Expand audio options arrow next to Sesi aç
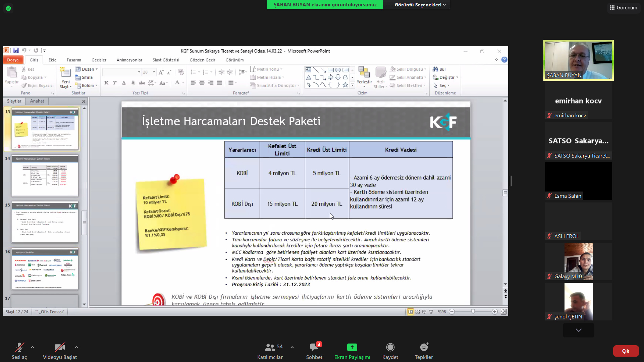Screen dimensions: 644x362 pyautogui.click(x=33, y=347)
